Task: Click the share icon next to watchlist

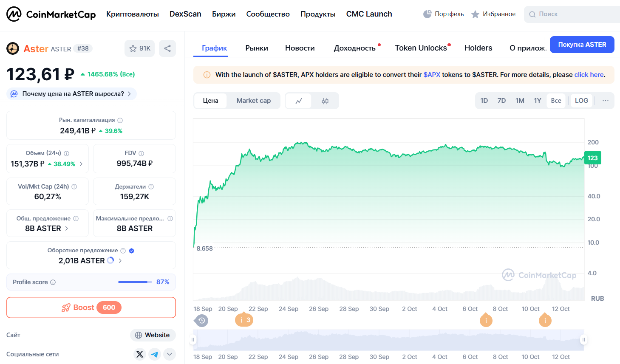Action: (167, 48)
